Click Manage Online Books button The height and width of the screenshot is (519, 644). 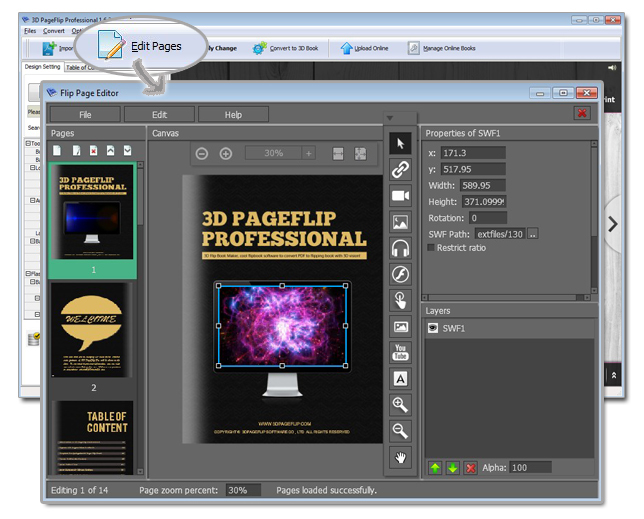click(x=442, y=48)
